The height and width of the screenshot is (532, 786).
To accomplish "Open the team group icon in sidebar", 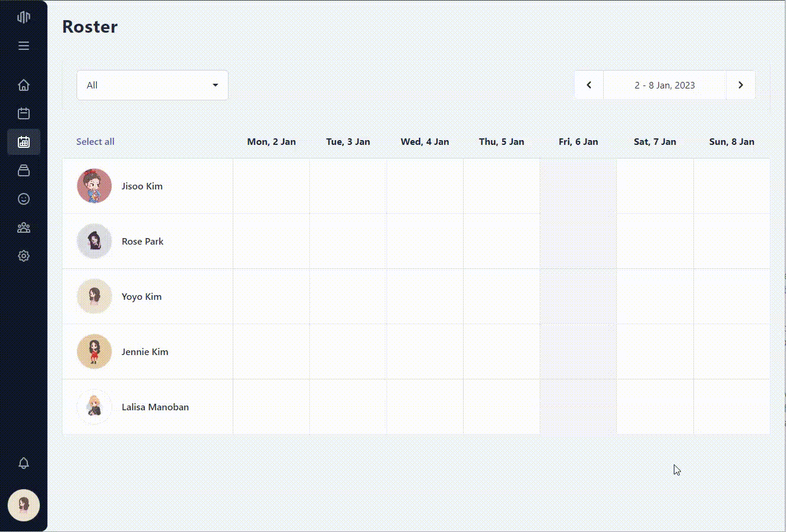I will (x=24, y=227).
